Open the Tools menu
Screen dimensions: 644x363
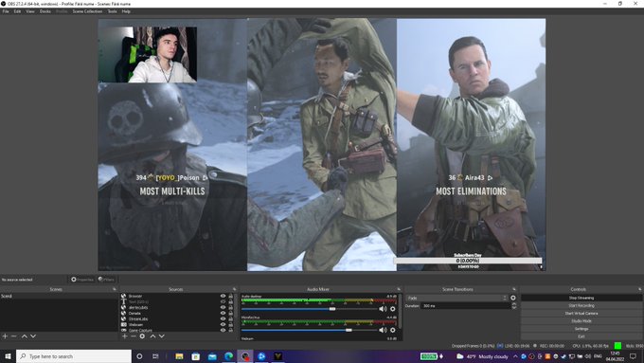[x=112, y=11]
